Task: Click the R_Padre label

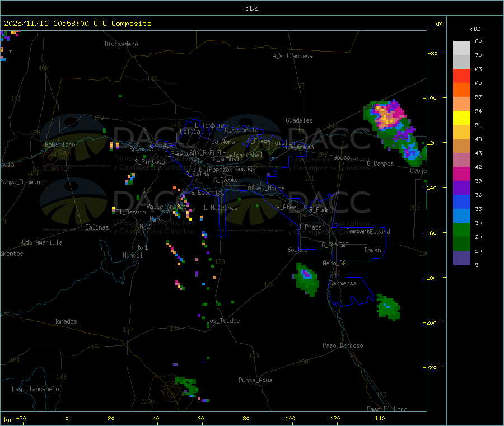Action: [x=321, y=210]
